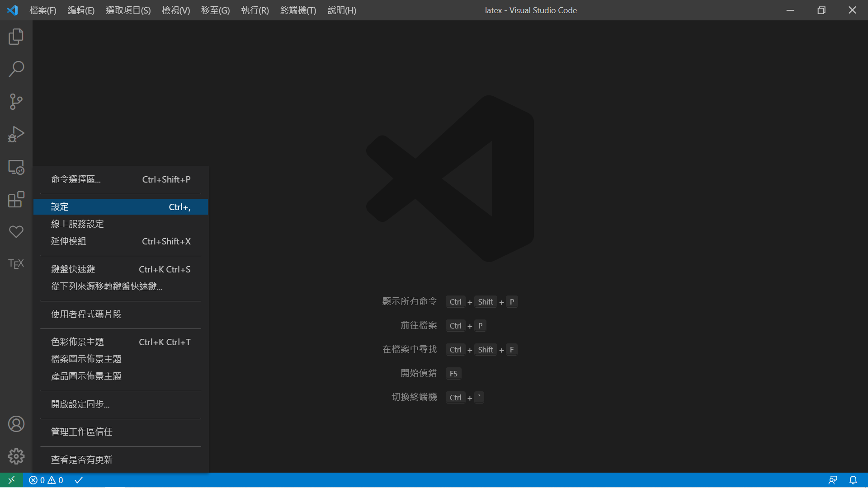
Task: Open the 終端機(T) menu
Action: pos(298,10)
